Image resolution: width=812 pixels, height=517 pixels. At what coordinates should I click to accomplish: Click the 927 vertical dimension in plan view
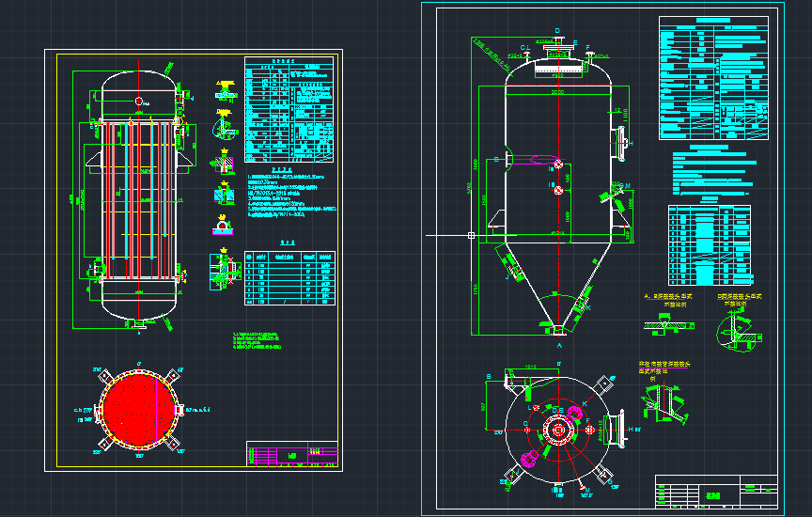pyautogui.click(x=484, y=406)
